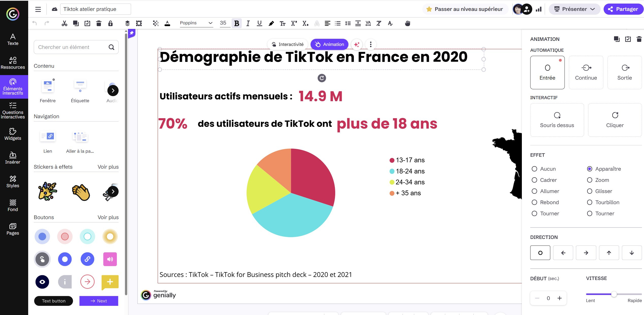Click the Animation button above title
Screen dimensions: 644x315
click(329, 44)
